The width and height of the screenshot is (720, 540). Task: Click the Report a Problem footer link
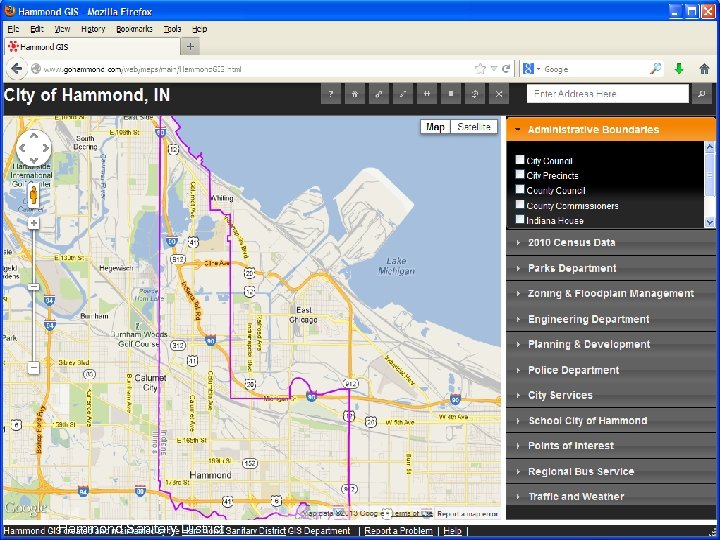399,531
